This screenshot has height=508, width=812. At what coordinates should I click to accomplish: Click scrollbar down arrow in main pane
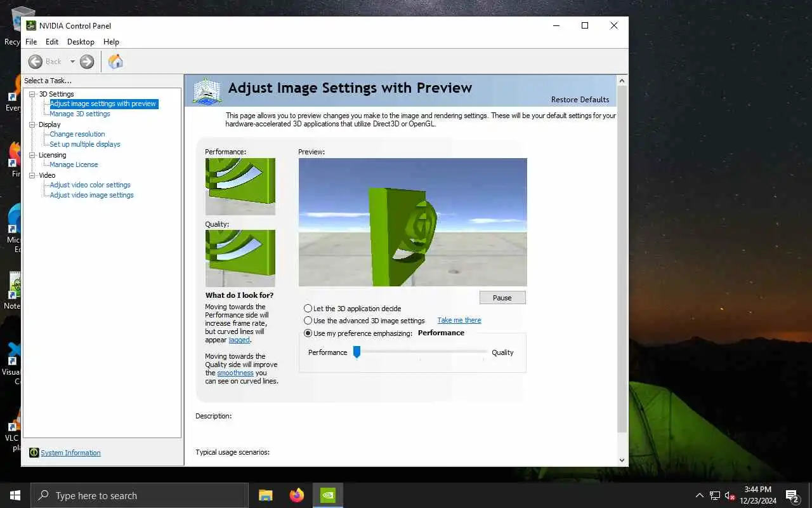(x=622, y=460)
